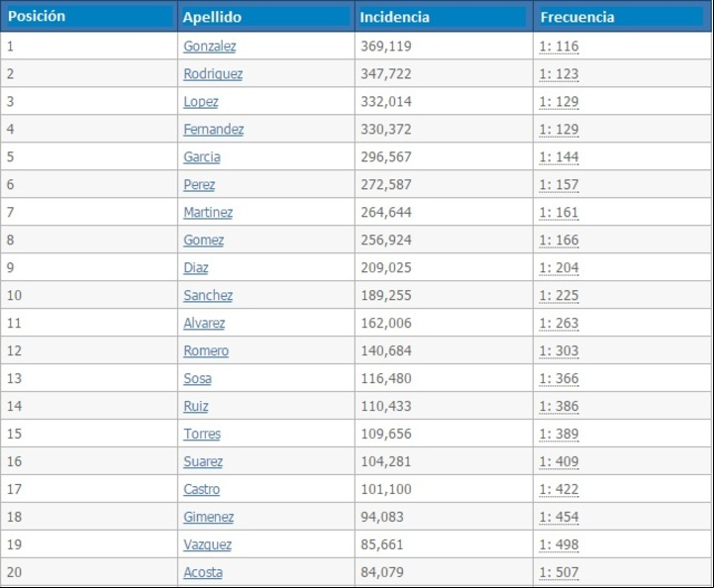Viewport: 714px width, 588px height.
Task: Click the Martinez surname link
Action: 208,212
